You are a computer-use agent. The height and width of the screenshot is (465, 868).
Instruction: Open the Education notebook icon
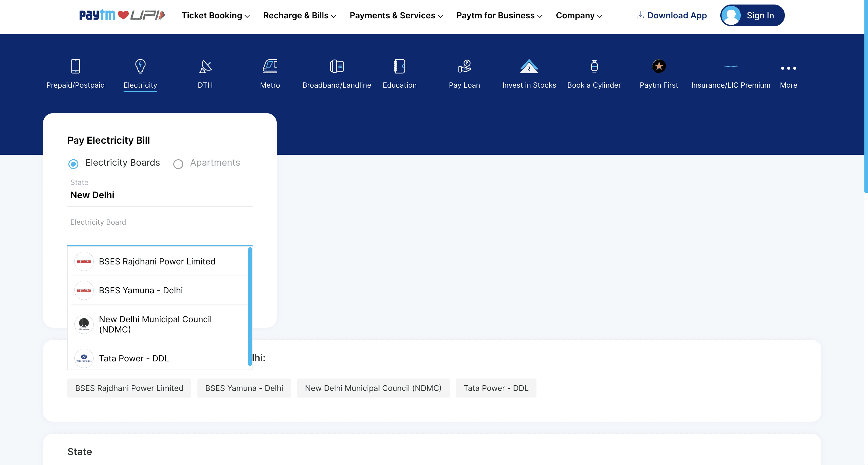(x=399, y=66)
